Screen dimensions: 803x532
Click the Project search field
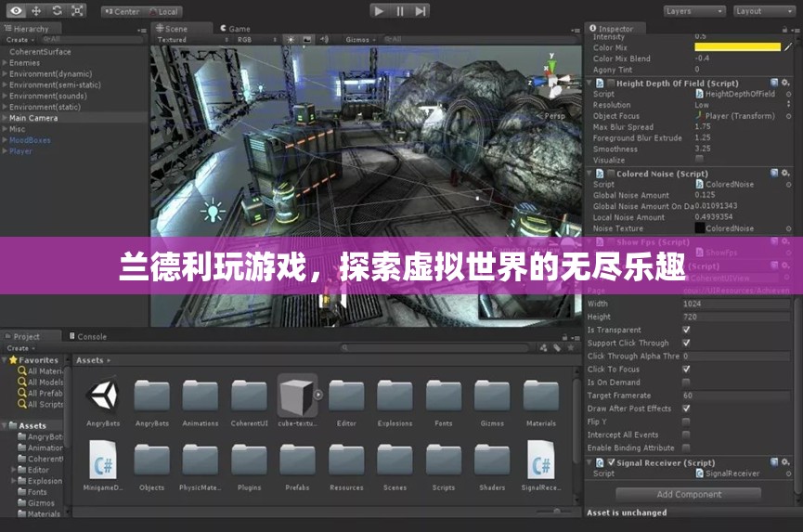pos(435,347)
